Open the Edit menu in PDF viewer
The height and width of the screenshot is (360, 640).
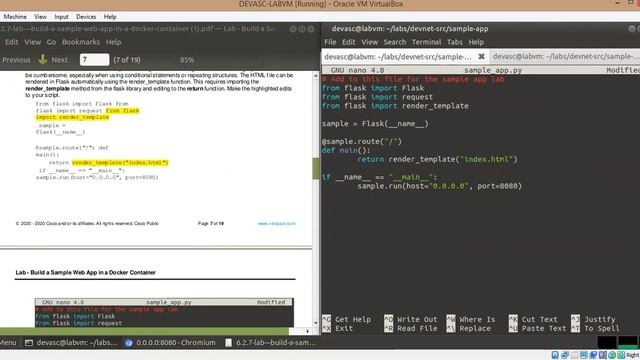[x=11, y=42]
